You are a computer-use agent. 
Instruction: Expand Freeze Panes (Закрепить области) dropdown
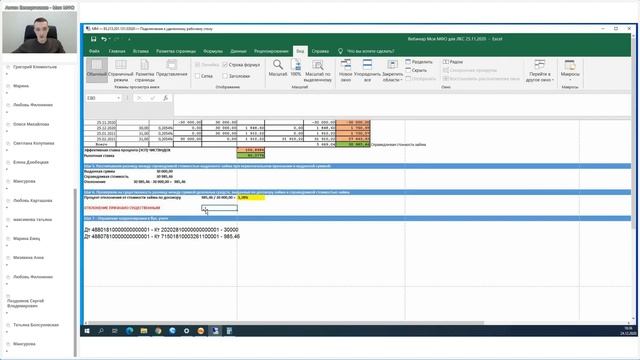[x=392, y=70]
